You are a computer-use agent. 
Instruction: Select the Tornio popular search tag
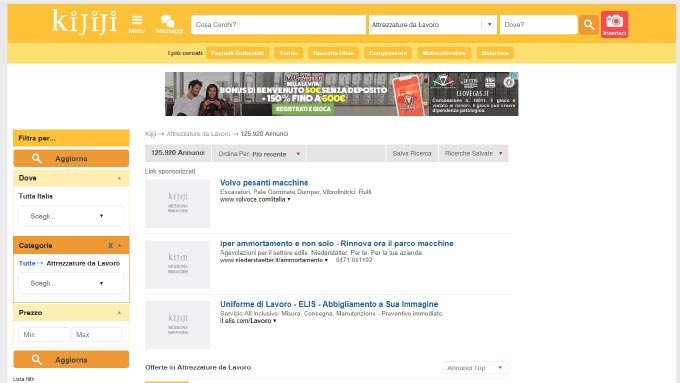(x=288, y=53)
